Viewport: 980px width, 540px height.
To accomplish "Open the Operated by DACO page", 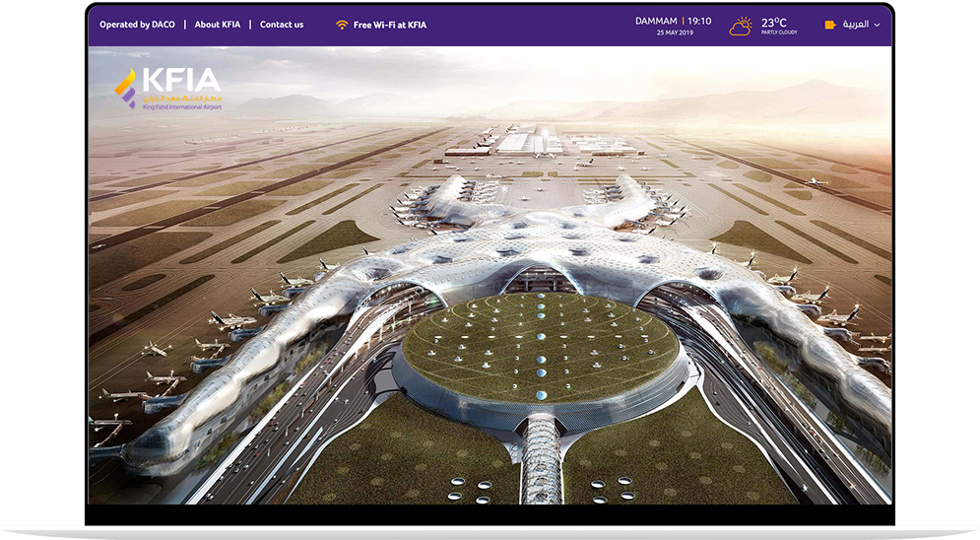I will click(x=137, y=25).
